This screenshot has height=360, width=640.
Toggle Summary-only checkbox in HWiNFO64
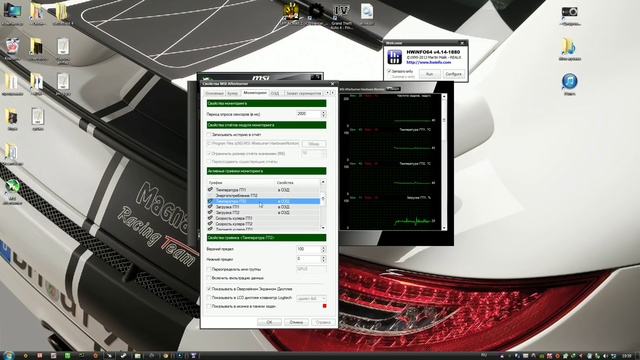(x=389, y=76)
